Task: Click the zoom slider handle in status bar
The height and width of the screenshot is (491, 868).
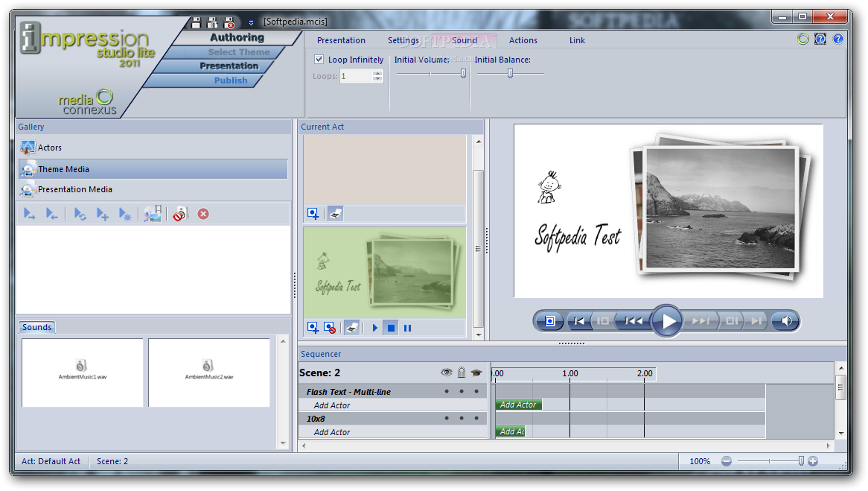Action: pos(801,461)
